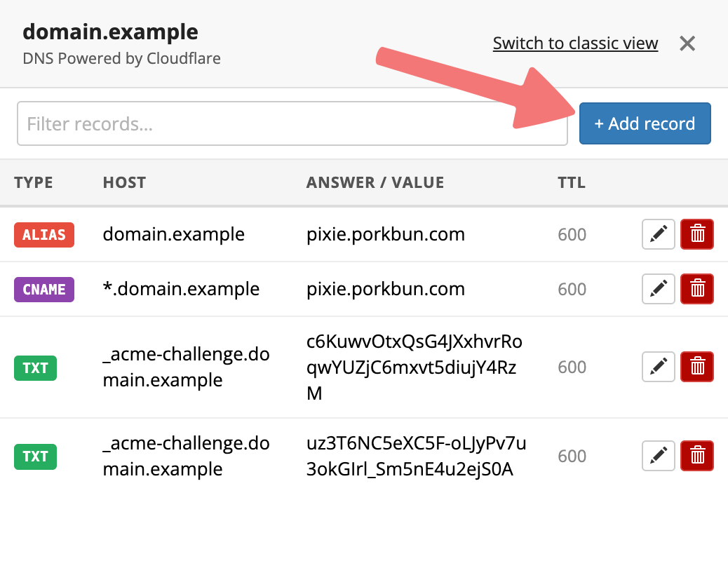Select the pixie.porkbun.com value in ALIAS row

tap(386, 234)
